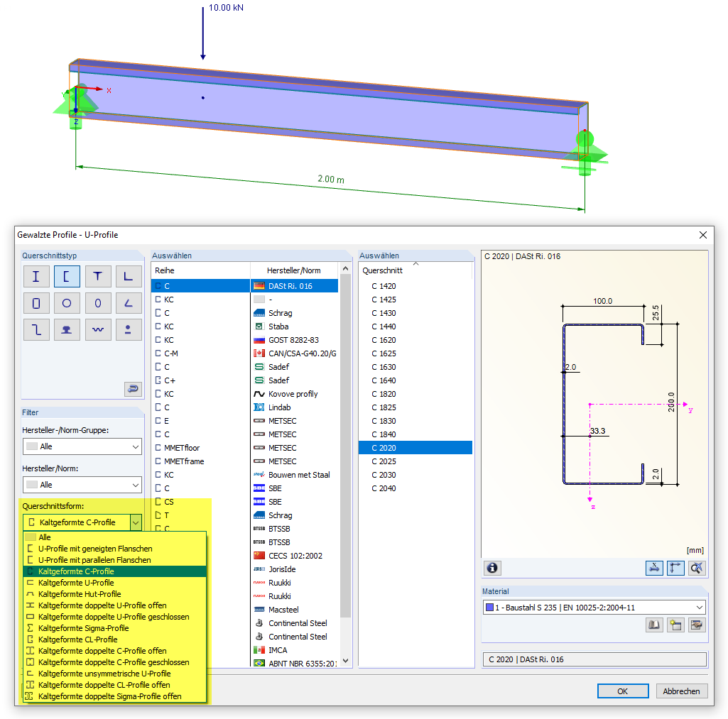Image resolution: width=728 pixels, height=719 pixels.
Task: Select the Z-section cross-section type
Action: click(x=36, y=330)
